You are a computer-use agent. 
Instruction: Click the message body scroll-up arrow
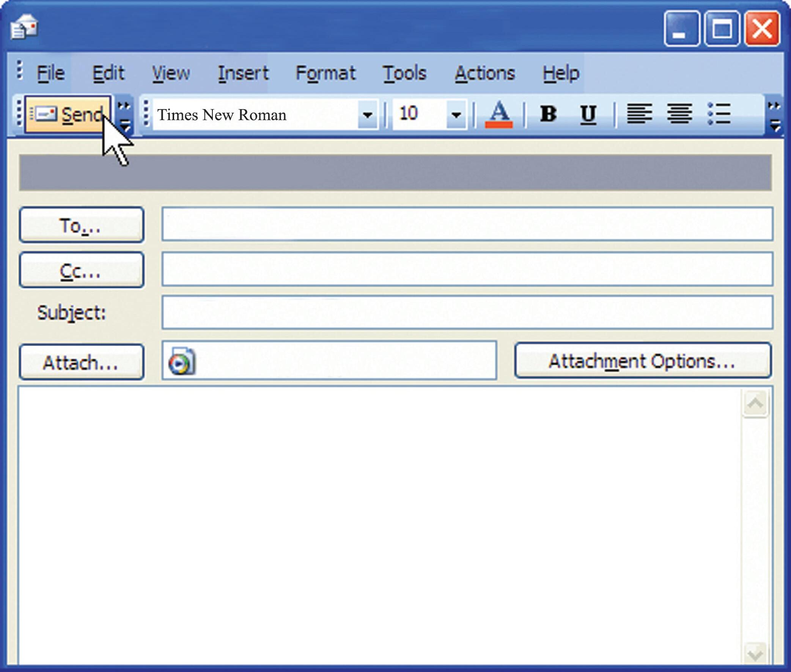click(x=755, y=404)
